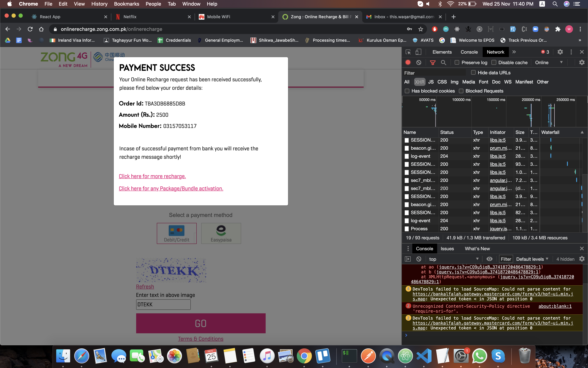
Task: Open the What's New drawer tab
Action: tap(477, 248)
